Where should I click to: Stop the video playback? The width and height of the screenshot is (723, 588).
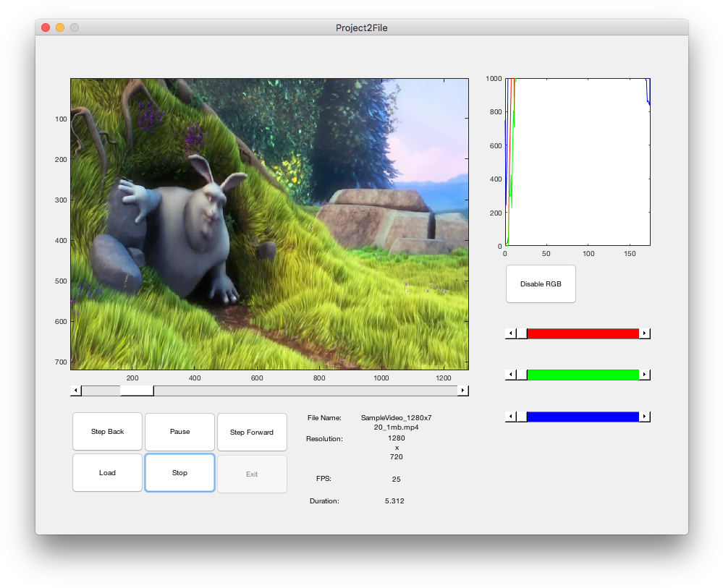point(179,472)
